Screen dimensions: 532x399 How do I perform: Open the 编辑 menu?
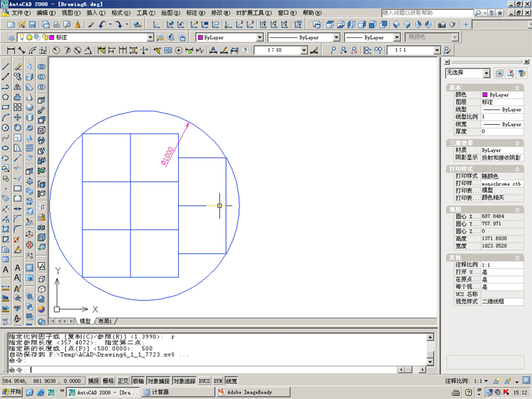coord(46,13)
